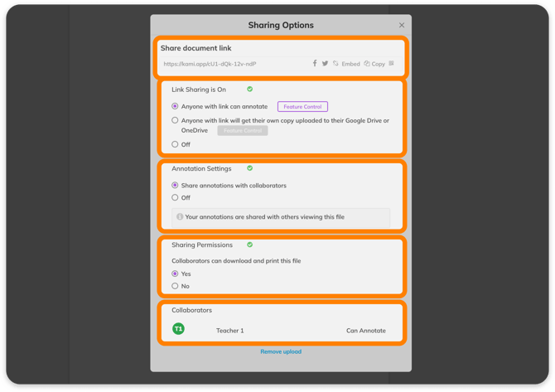Turn annotation settings Off

175,197
